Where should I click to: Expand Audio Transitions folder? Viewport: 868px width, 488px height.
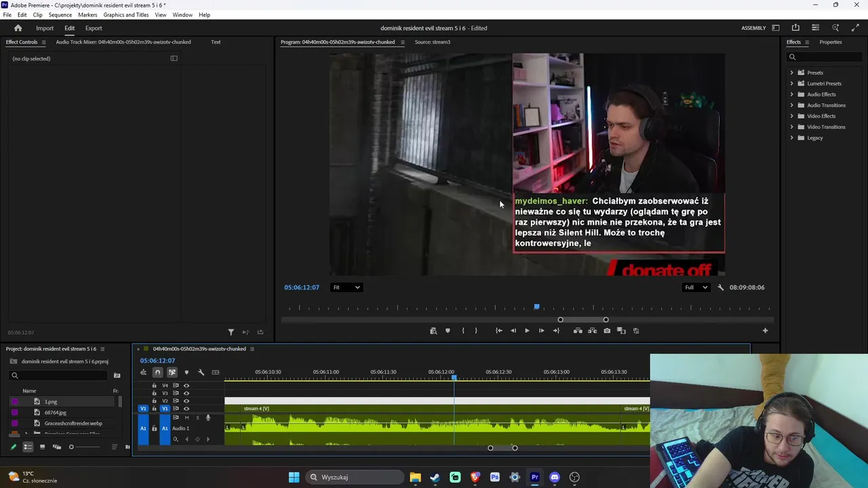(x=791, y=105)
